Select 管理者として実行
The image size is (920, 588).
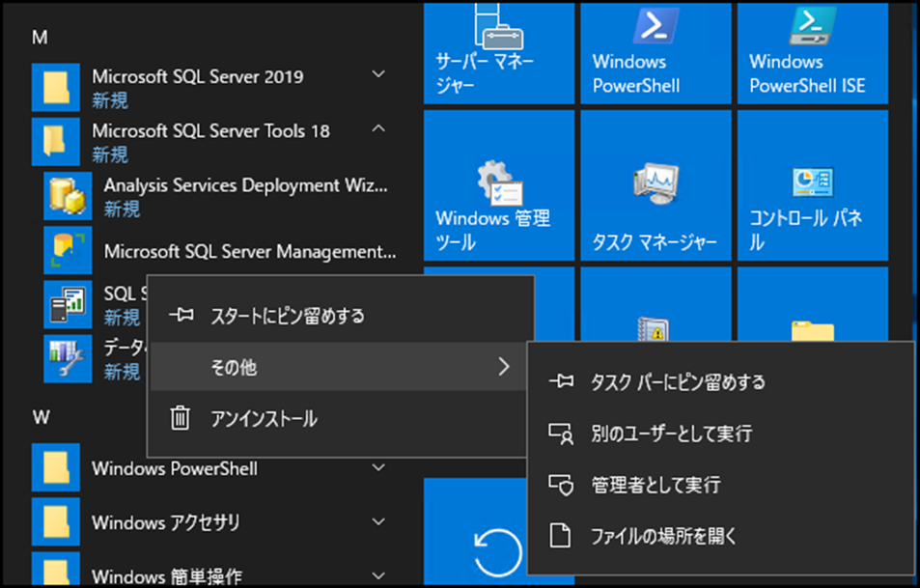(721, 485)
